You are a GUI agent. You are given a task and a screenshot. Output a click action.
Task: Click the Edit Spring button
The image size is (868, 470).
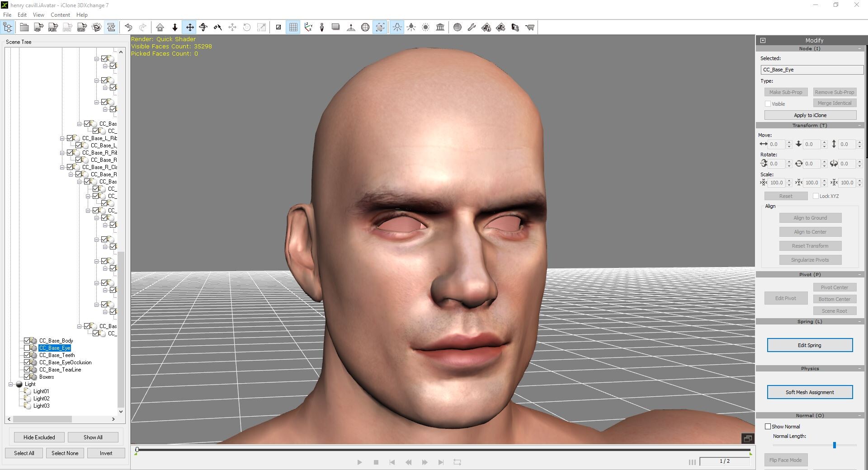coord(810,345)
